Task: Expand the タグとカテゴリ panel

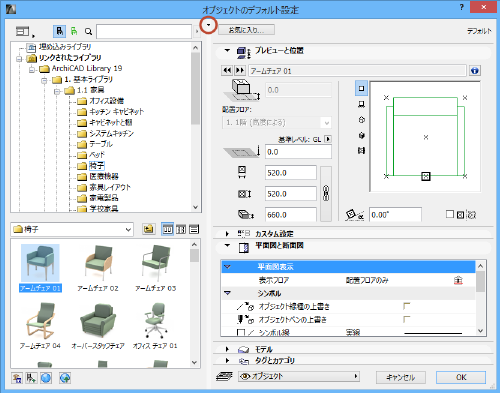Action: (227, 360)
